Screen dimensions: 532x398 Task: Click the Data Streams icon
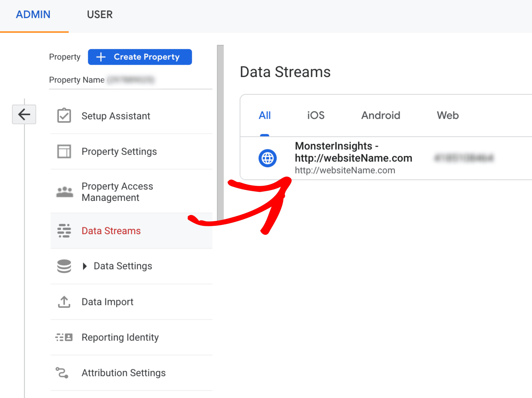[64, 231]
